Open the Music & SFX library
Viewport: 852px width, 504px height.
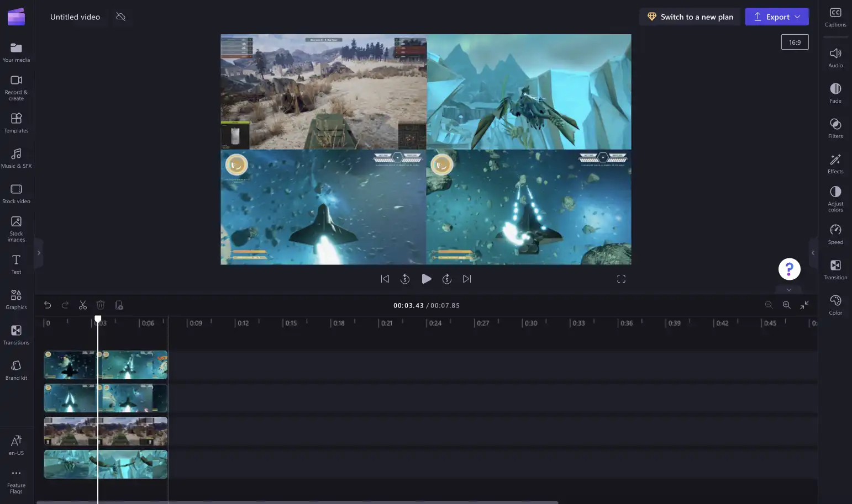point(16,158)
